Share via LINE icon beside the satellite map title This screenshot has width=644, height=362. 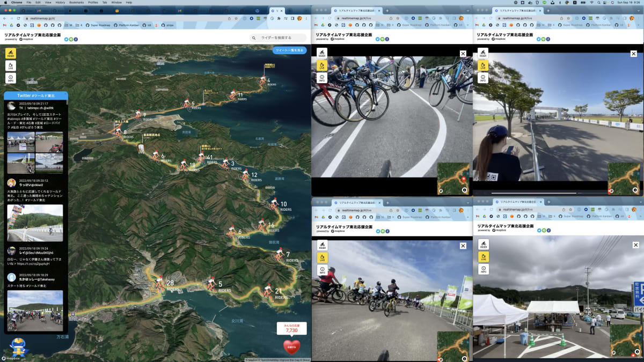click(x=71, y=39)
